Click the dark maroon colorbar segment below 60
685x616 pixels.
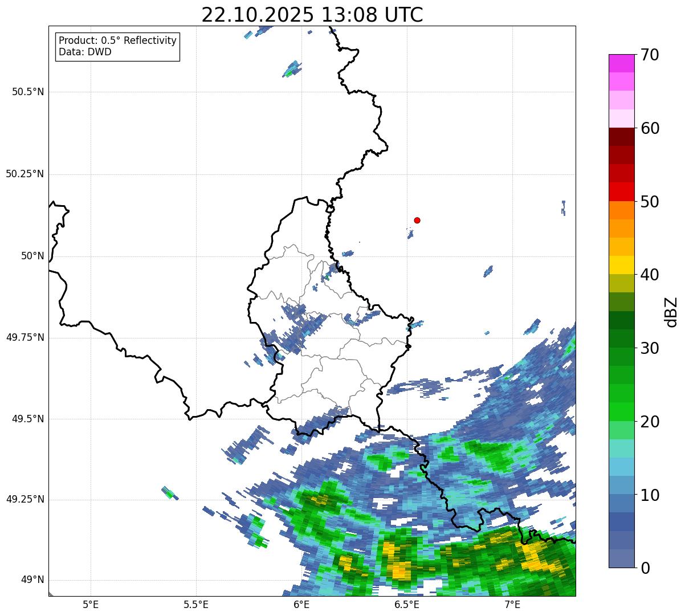[x=621, y=137]
